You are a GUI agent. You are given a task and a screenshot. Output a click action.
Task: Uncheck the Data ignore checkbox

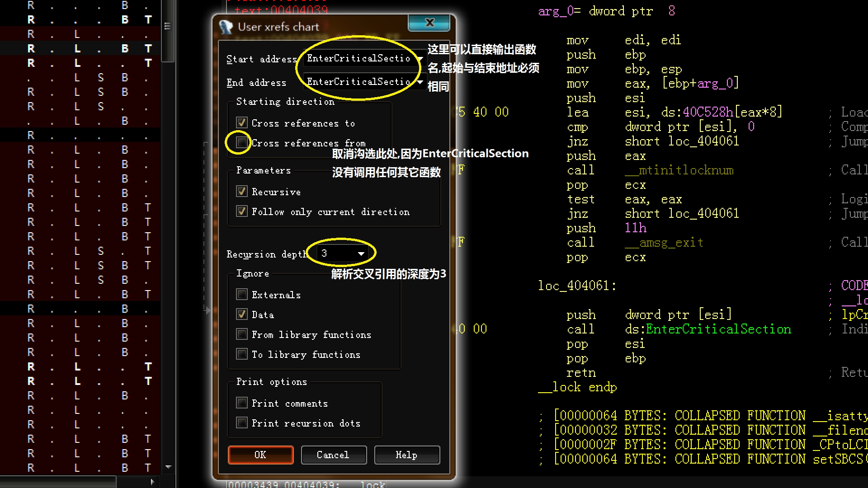[x=242, y=314]
